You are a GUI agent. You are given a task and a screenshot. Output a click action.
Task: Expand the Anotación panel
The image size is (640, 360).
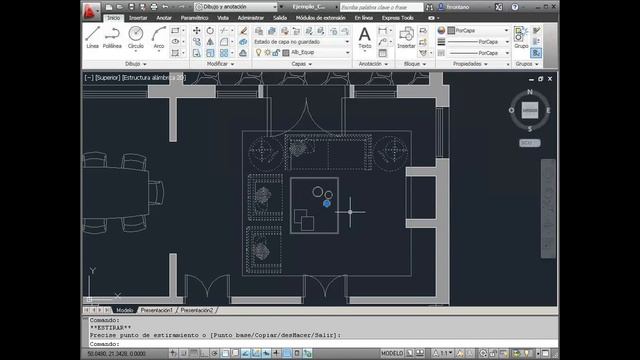coord(373,64)
